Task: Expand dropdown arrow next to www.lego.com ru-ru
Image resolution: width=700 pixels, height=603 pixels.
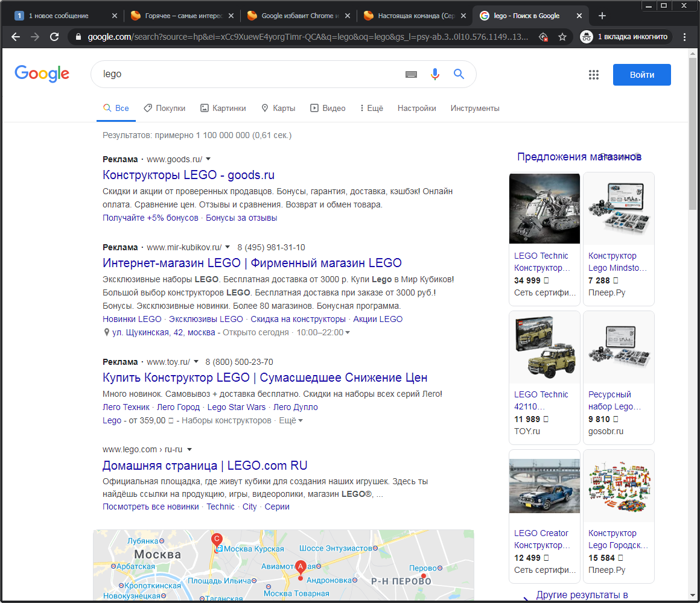Action: (x=189, y=450)
